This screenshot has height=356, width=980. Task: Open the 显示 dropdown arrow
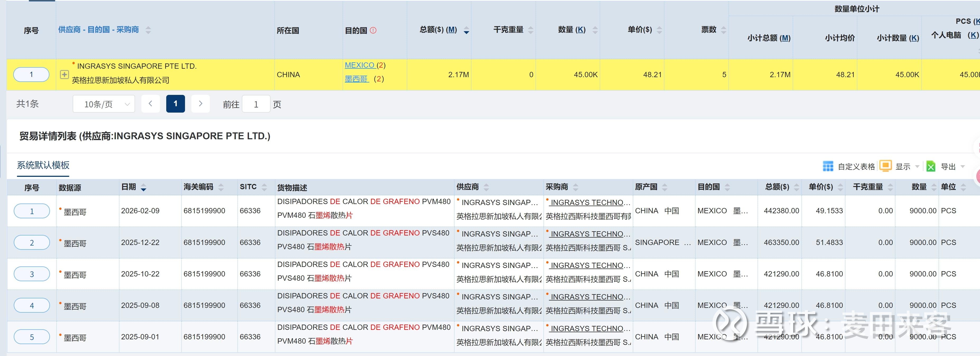[917, 167]
